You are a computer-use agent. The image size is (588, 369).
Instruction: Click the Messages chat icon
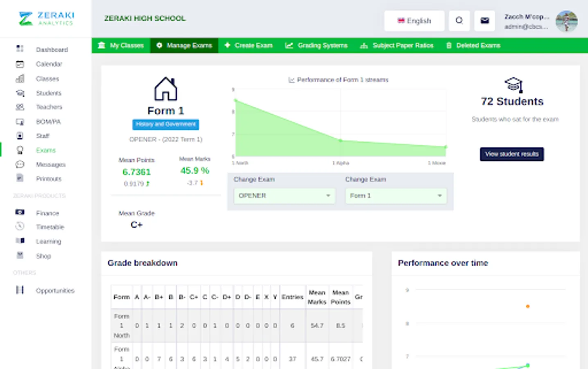tap(20, 164)
